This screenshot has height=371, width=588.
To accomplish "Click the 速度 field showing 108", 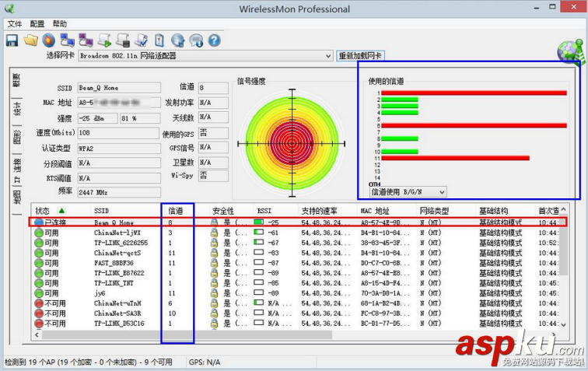I will (x=118, y=133).
